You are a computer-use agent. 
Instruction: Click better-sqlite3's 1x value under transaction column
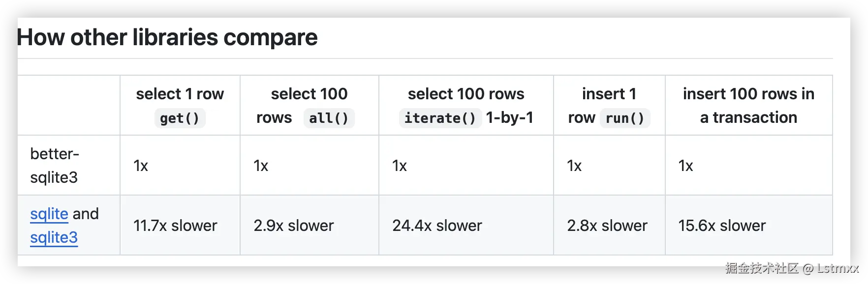pyautogui.click(x=685, y=166)
